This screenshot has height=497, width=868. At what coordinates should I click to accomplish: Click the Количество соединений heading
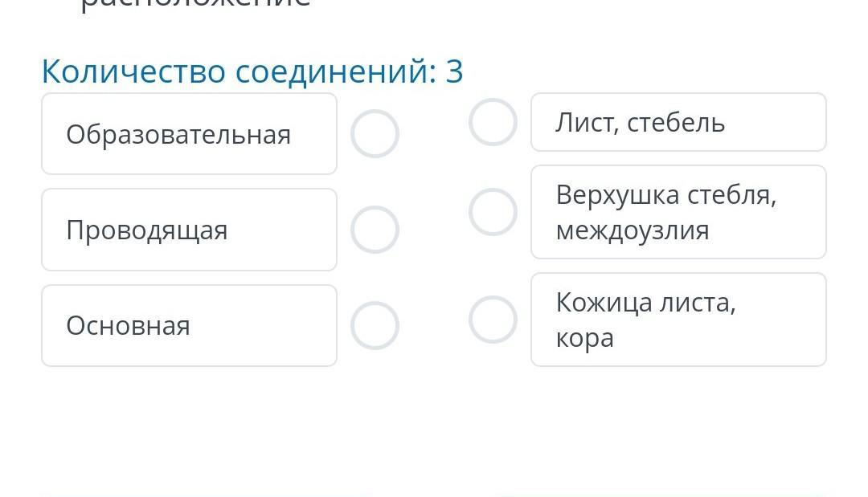[238, 72]
